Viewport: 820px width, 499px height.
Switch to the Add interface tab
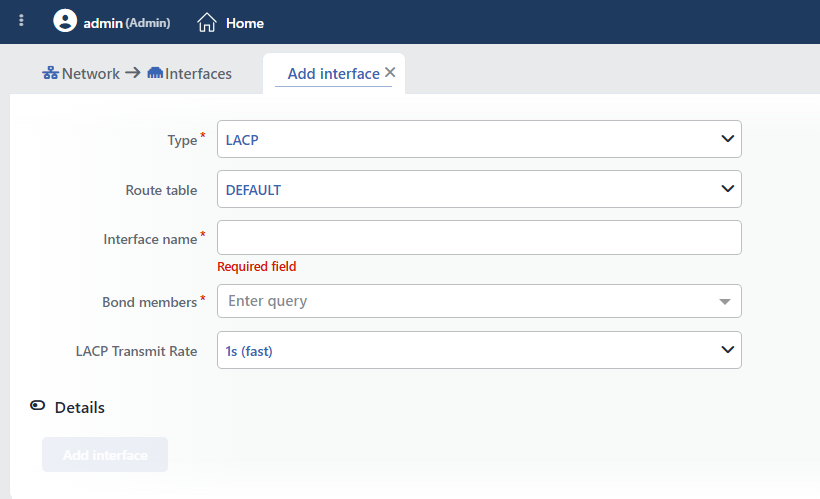(334, 74)
